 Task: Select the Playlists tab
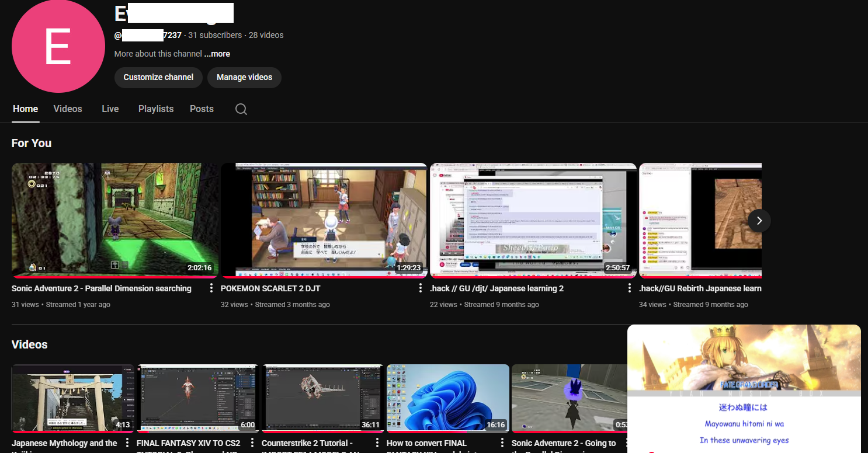pyautogui.click(x=156, y=109)
